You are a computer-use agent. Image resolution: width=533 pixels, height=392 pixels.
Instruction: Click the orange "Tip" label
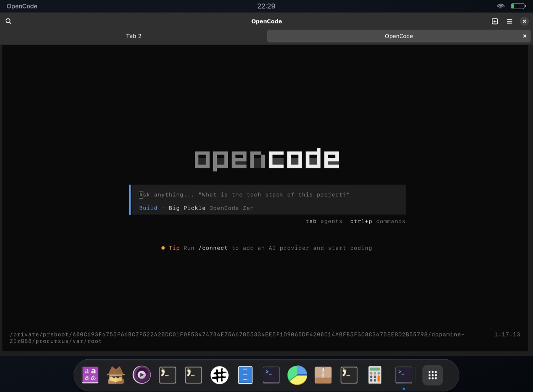coord(174,248)
